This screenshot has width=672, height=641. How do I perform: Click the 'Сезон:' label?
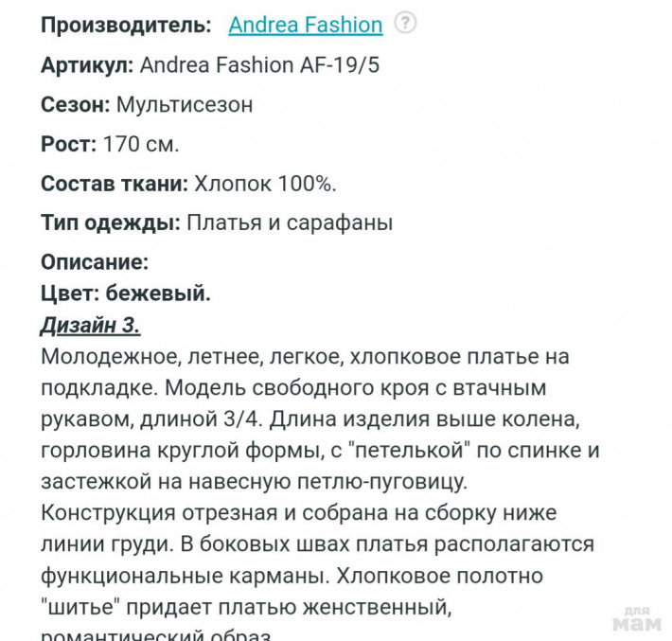pos(75,104)
